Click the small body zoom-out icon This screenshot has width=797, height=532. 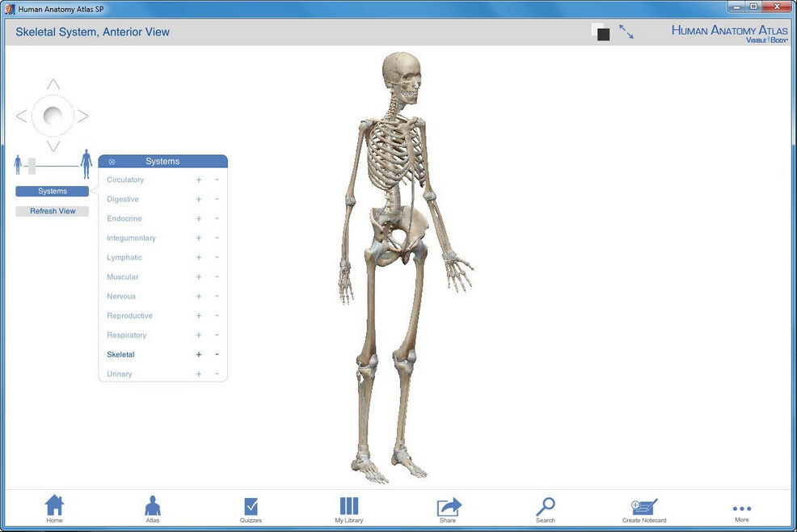(19, 165)
